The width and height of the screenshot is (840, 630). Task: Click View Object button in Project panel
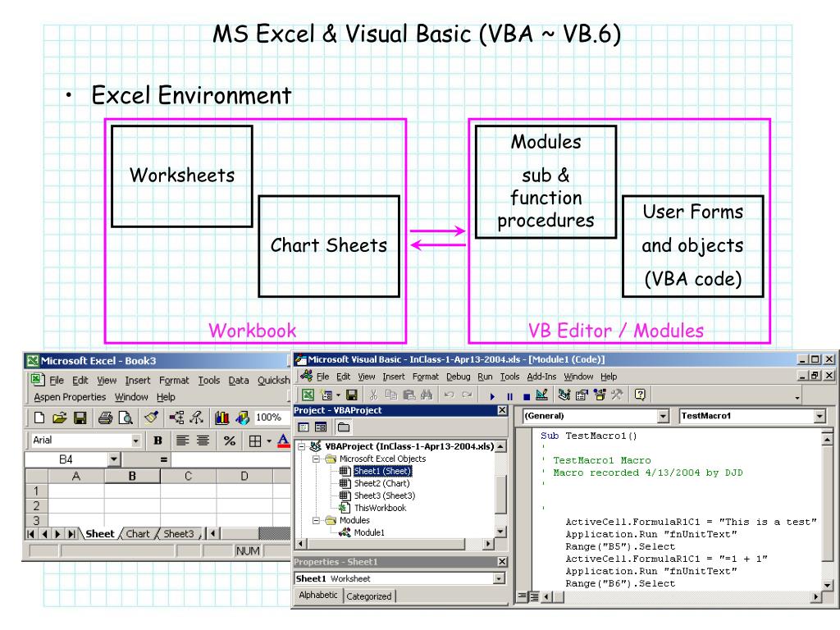(x=321, y=427)
